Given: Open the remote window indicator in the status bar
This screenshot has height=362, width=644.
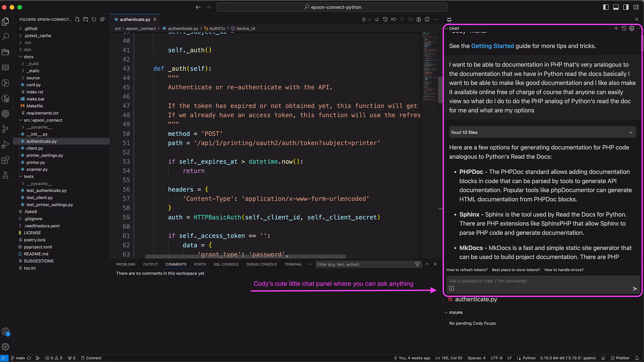Looking at the screenshot, I should click(3, 358).
